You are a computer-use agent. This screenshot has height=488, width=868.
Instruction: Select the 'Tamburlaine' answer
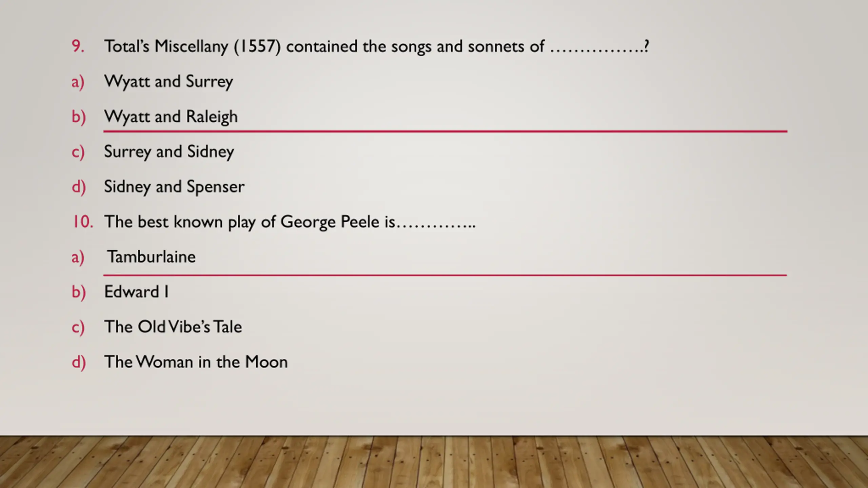[151, 257]
